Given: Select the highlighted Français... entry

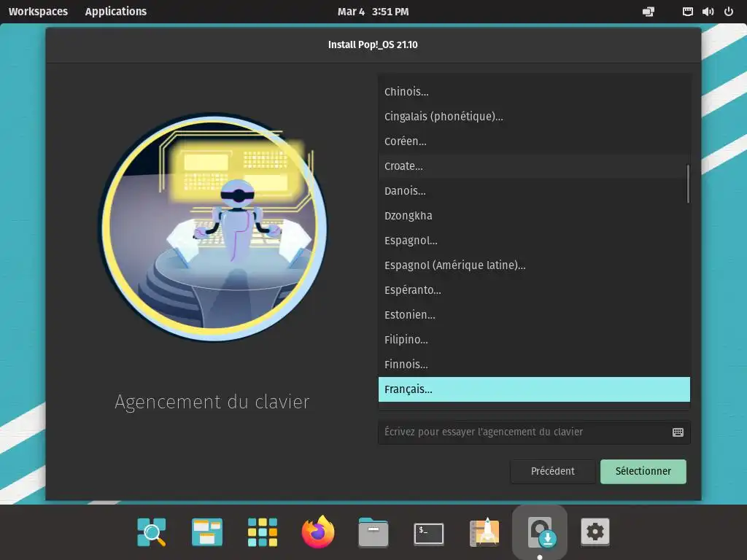Looking at the screenshot, I should (x=534, y=389).
